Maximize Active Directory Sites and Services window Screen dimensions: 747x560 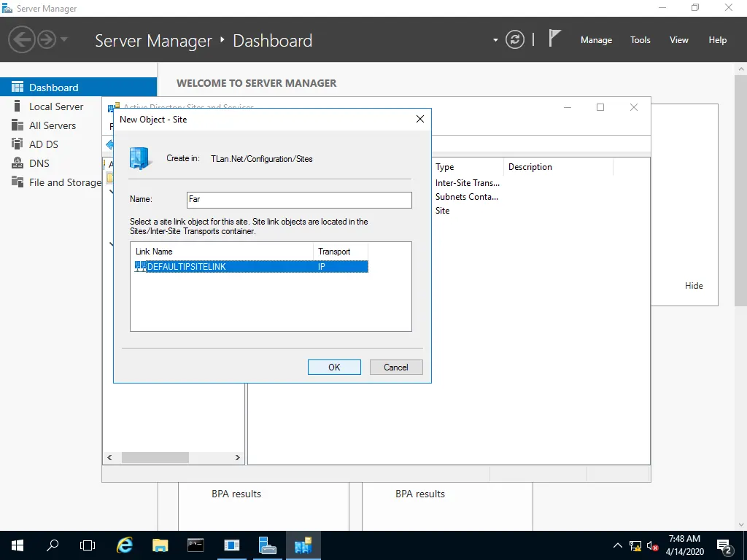600,107
